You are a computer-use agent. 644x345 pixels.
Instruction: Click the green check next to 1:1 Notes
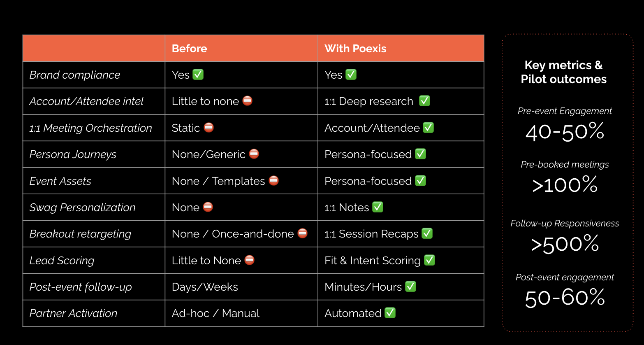point(378,207)
